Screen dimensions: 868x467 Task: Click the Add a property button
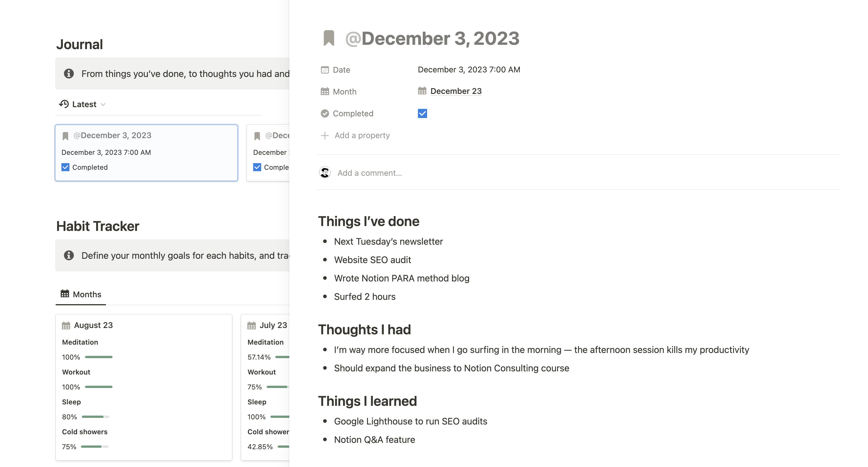(x=362, y=136)
